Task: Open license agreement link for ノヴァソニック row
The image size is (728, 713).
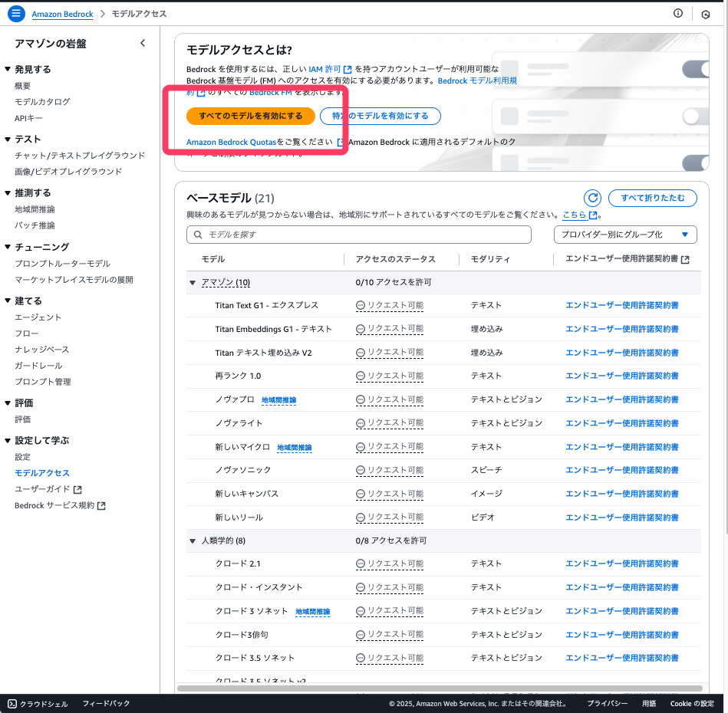Action: coord(622,470)
